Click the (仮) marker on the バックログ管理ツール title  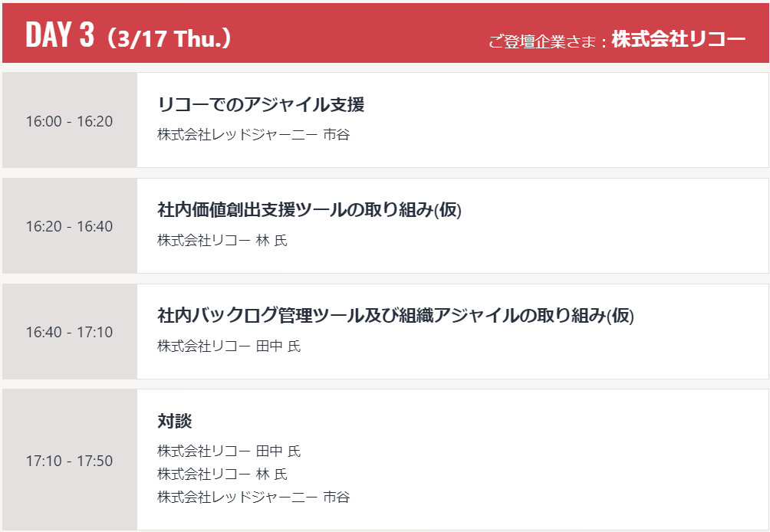coord(620,316)
